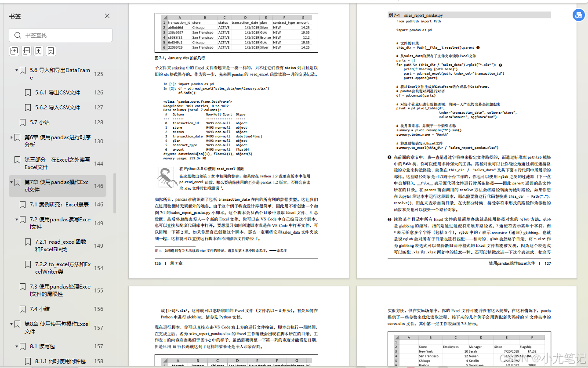Click the add bookmark icon
The image size is (588, 368).
click(x=39, y=51)
